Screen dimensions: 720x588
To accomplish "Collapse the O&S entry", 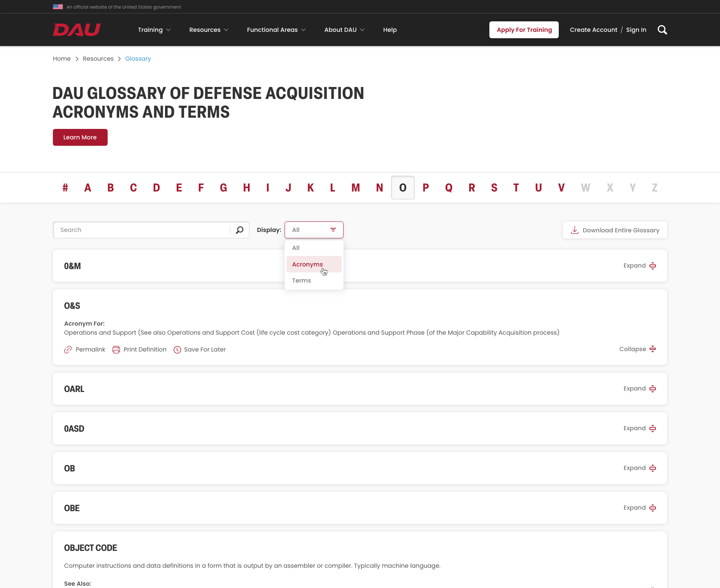I will pyautogui.click(x=637, y=349).
